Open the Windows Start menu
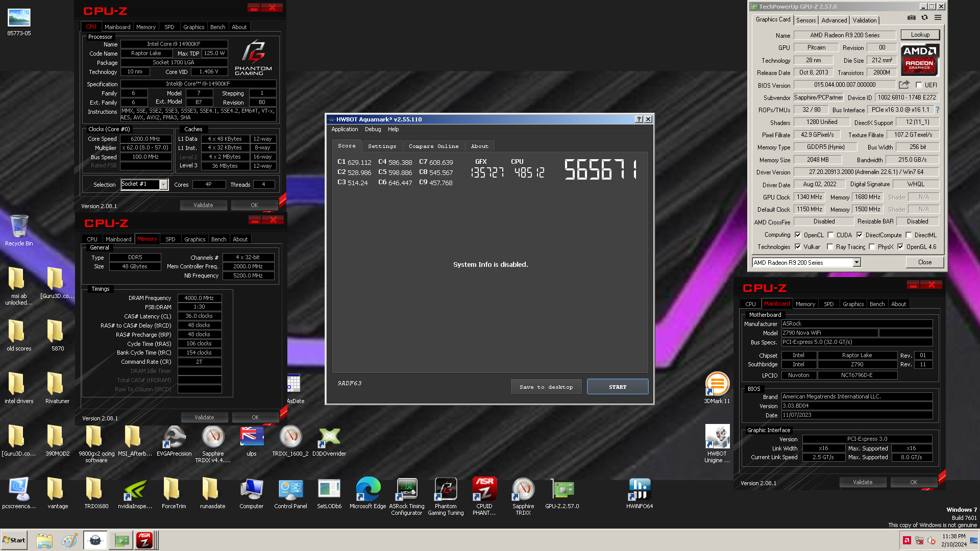980x551 pixels. [14, 540]
